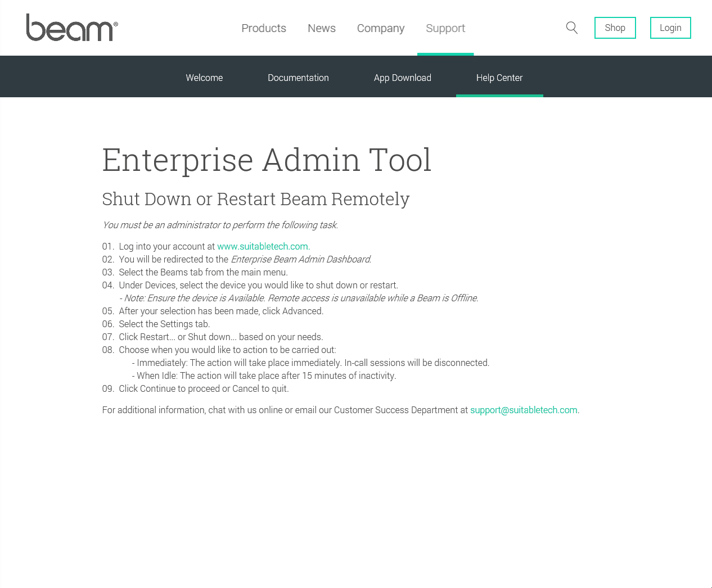Select the Help Center tab

[x=499, y=78]
